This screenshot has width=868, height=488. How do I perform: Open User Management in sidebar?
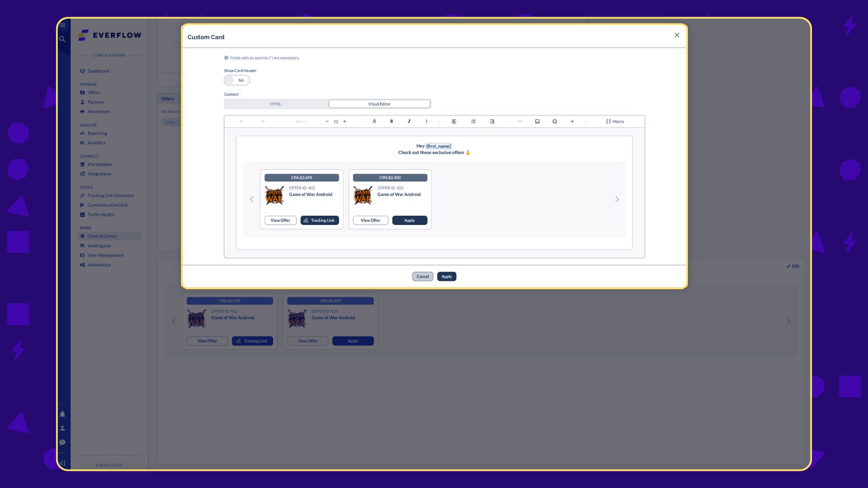pyautogui.click(x=105, y=255)
